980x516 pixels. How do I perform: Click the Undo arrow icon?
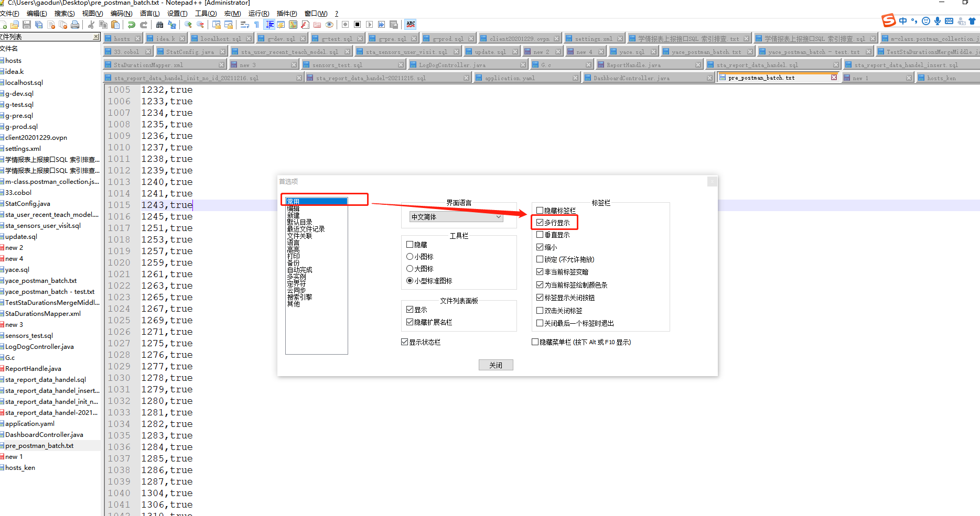point(131,24)
